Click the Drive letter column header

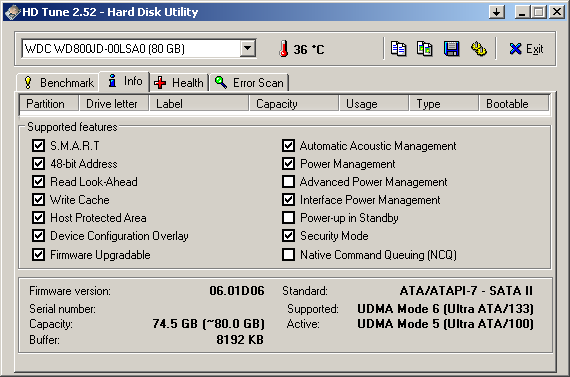pyautogui.click(x=114, y=104)
